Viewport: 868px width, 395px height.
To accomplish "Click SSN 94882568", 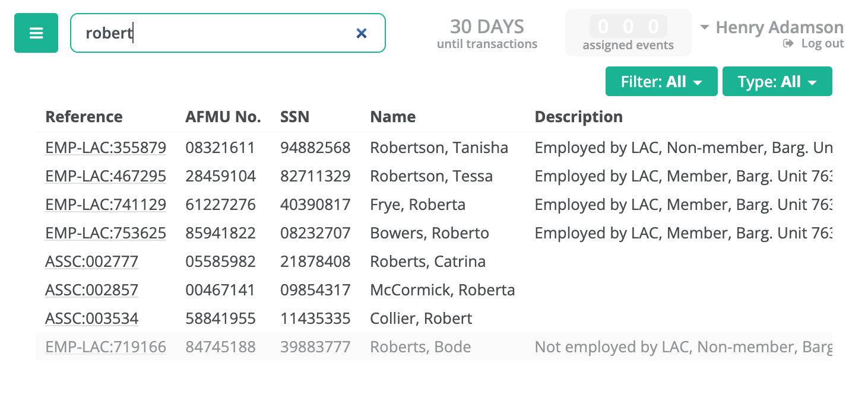I will tap(315, 148).
